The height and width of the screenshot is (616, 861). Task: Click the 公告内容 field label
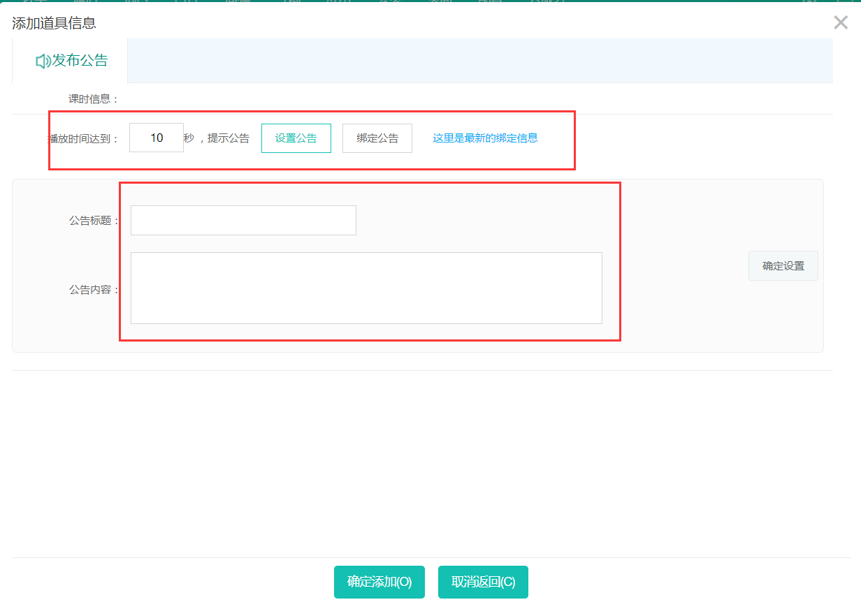pyautogui.click(x=94, y=290)
